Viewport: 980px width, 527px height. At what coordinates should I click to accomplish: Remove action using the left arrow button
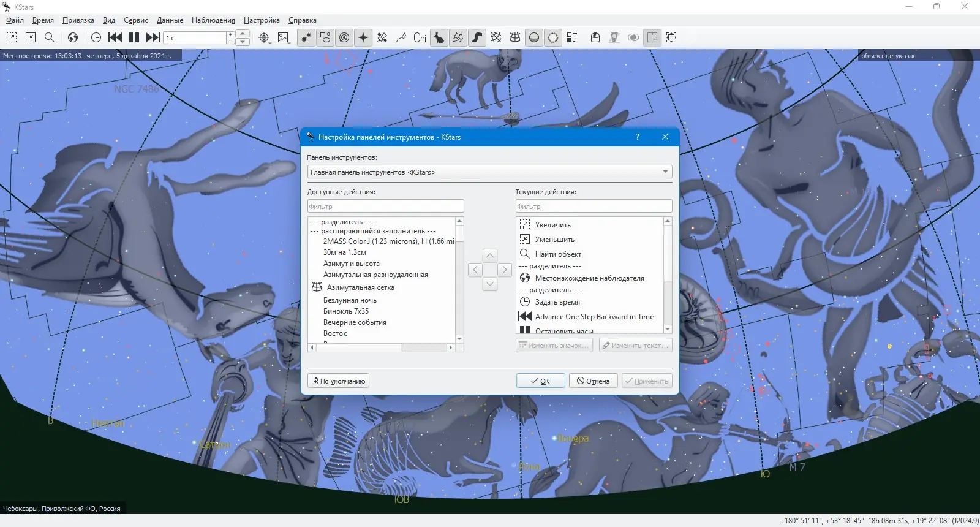pyautogui.click(x=475, y=270)
